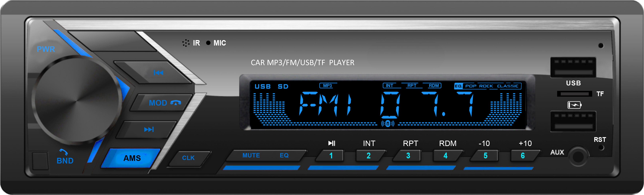The width and height of the screenshot is (644, 195).
Task: Click the RDM label above preset 4
Action: tap(448, 143)
